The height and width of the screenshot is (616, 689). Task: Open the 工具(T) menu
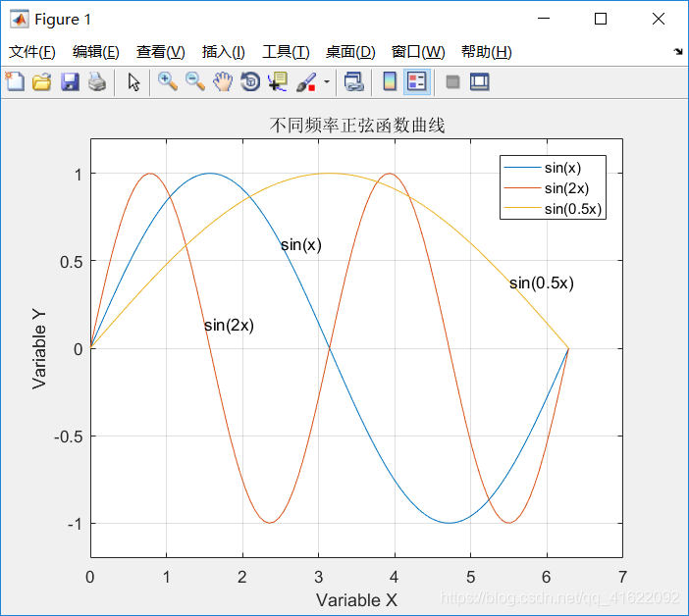coord(286,52)
